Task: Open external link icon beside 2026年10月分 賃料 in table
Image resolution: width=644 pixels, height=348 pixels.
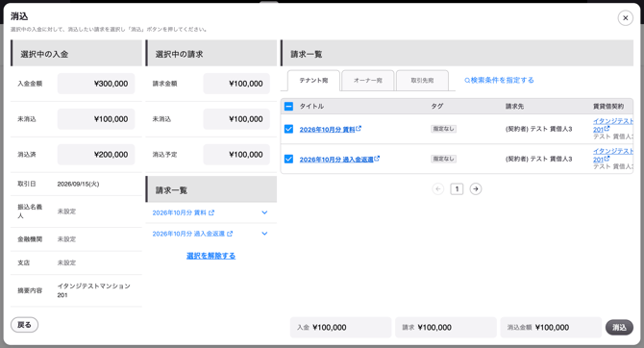Action: tap(359, 128)
